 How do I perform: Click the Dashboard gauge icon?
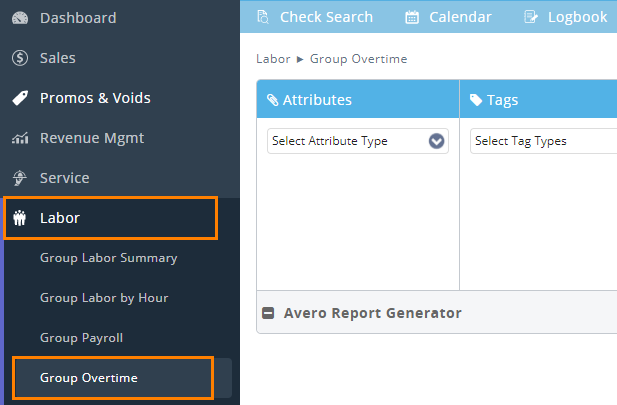pos(19,18)
